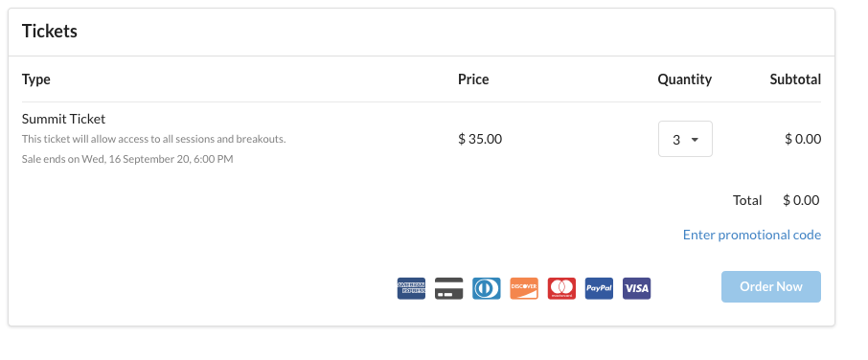Click the Subtotal column header
Screen dimensions: 868x360
click(795, 79)
